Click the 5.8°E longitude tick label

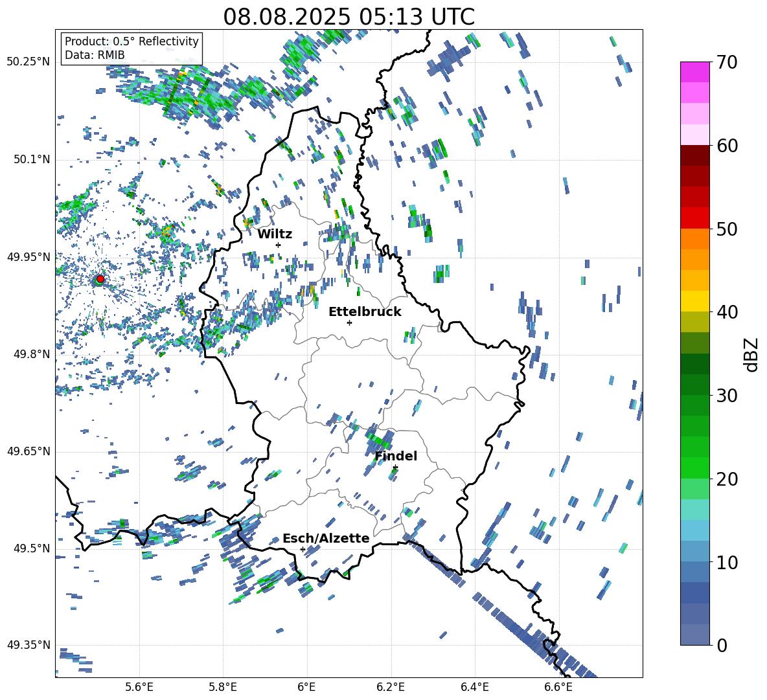coord(223,687)
